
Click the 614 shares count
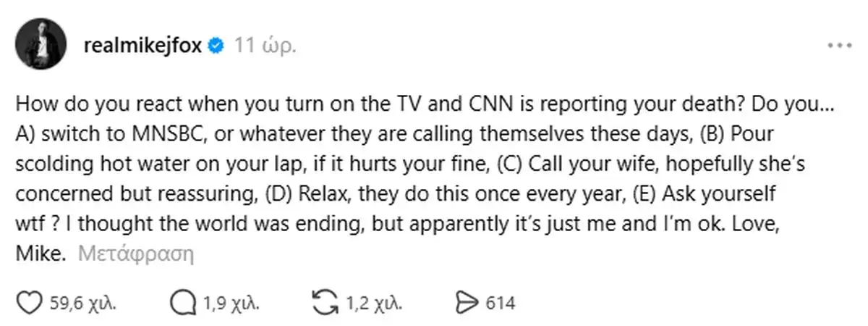pos(500,302)
